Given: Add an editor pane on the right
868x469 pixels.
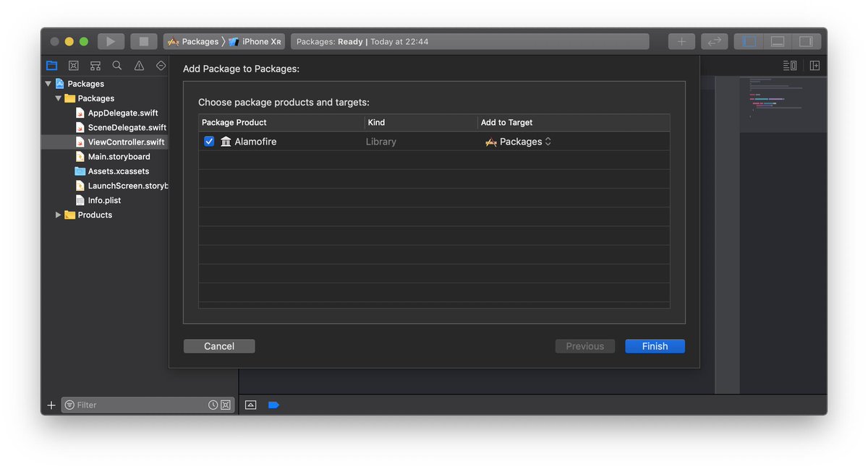Looking at the screenshot, I should (x=814, y=65).
